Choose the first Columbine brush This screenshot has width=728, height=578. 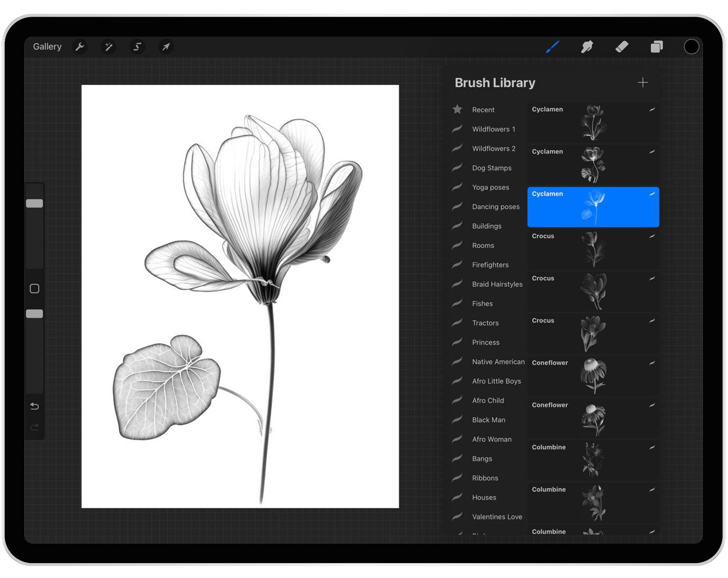click(593, 461)
